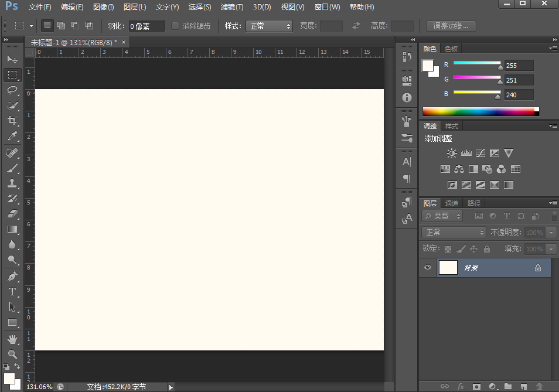
Task: Click the foreground color swatch in 颜色 panel
Action: [x=427, y=65]
